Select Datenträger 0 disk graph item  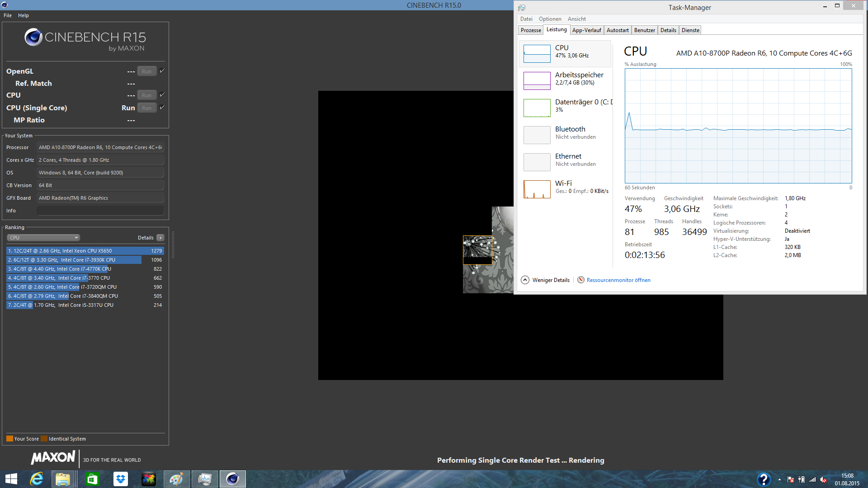565,108
